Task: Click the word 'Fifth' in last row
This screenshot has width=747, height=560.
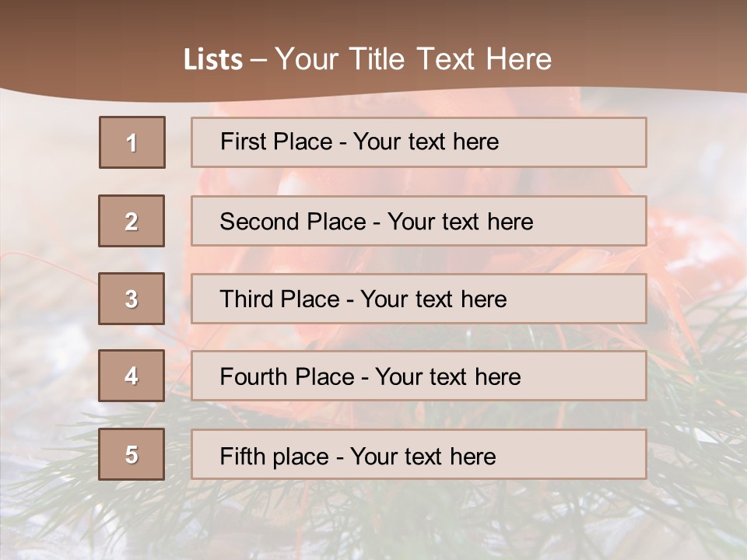Action: [243, 456]
